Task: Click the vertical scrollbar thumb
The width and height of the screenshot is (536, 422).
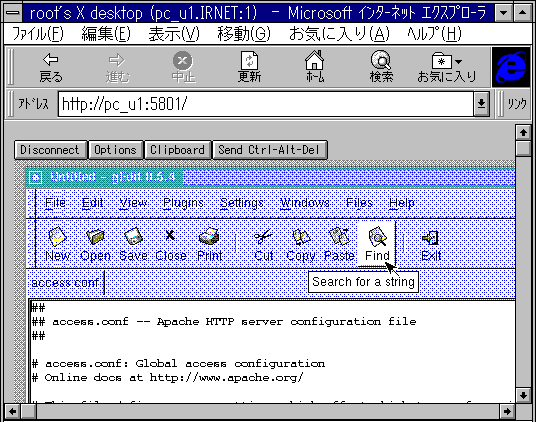Action: pos(523,148)
